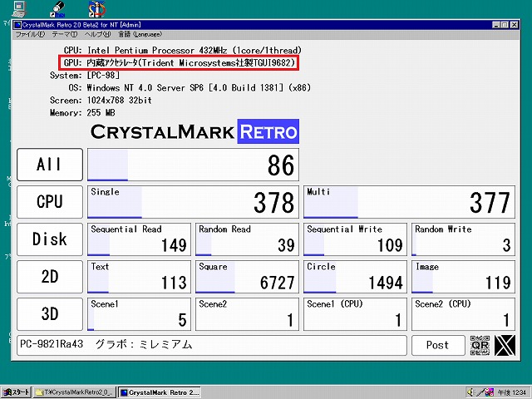
Task: Open the second desktop shortcut icon
Action: [57, 9]
